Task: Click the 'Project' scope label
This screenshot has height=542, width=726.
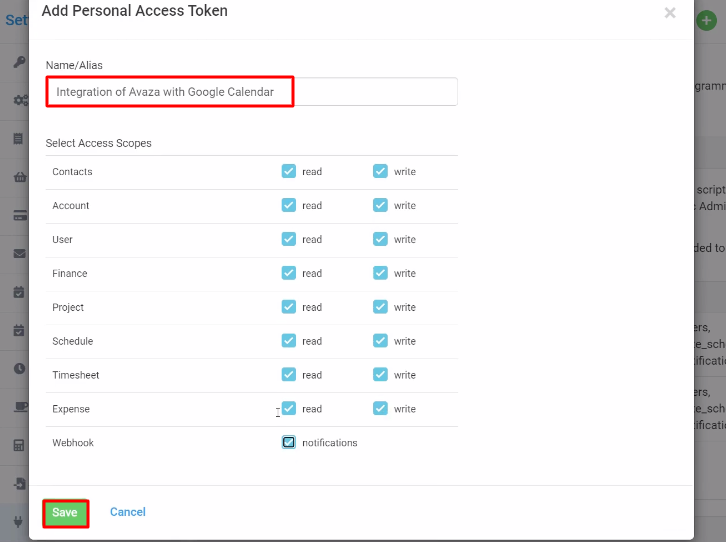Action: coord(68,307)
